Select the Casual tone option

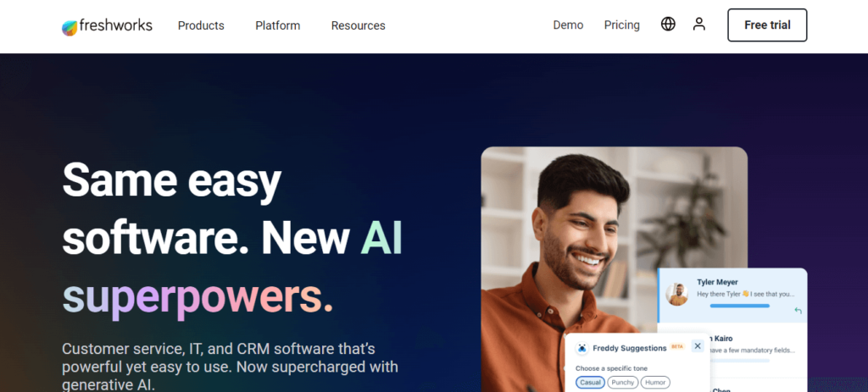[590, 382]
